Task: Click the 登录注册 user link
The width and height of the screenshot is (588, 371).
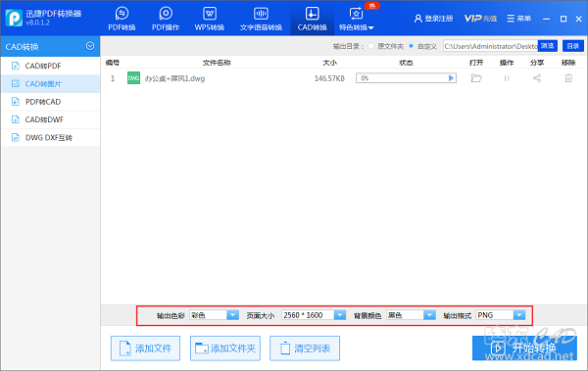Action: click(433, 19)
